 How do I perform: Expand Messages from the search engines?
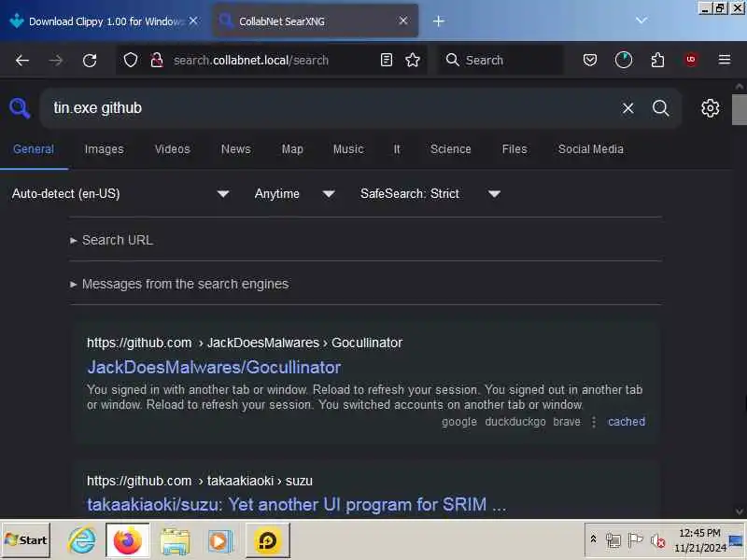point(179,284)
